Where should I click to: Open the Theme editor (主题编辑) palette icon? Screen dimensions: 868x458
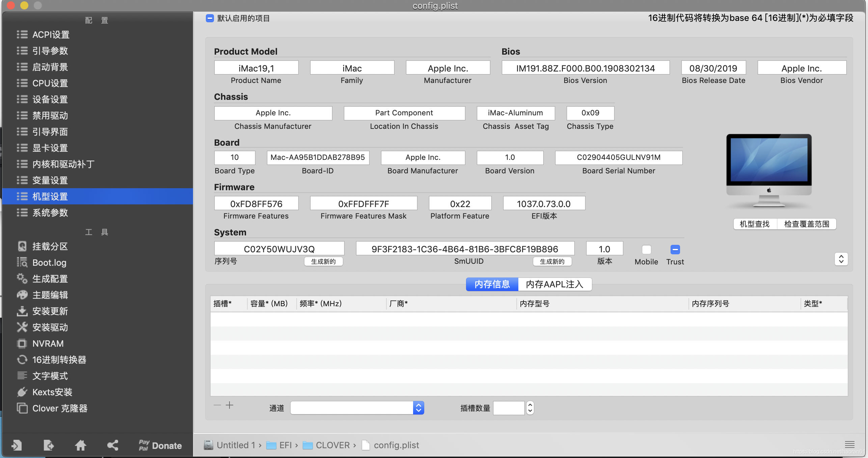[22, 295]
